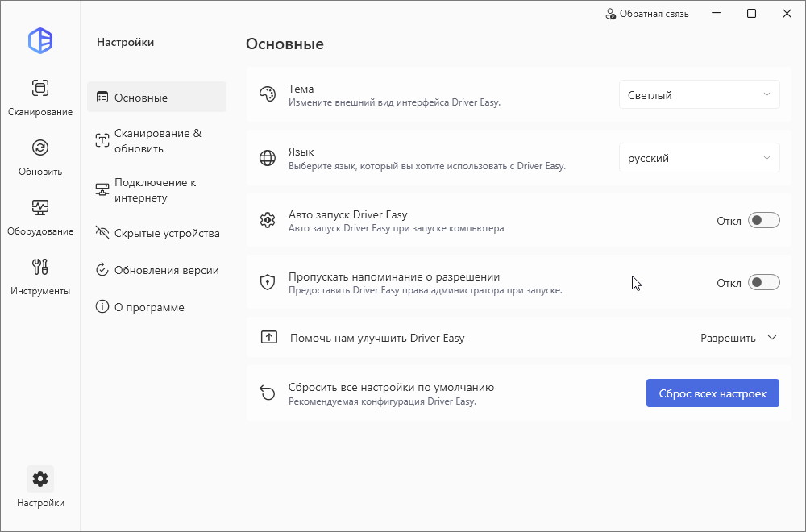The width and height of the screenshot is (806, 532).
Task: Click the Авто запуск gear icon
Action: [268, 221]
